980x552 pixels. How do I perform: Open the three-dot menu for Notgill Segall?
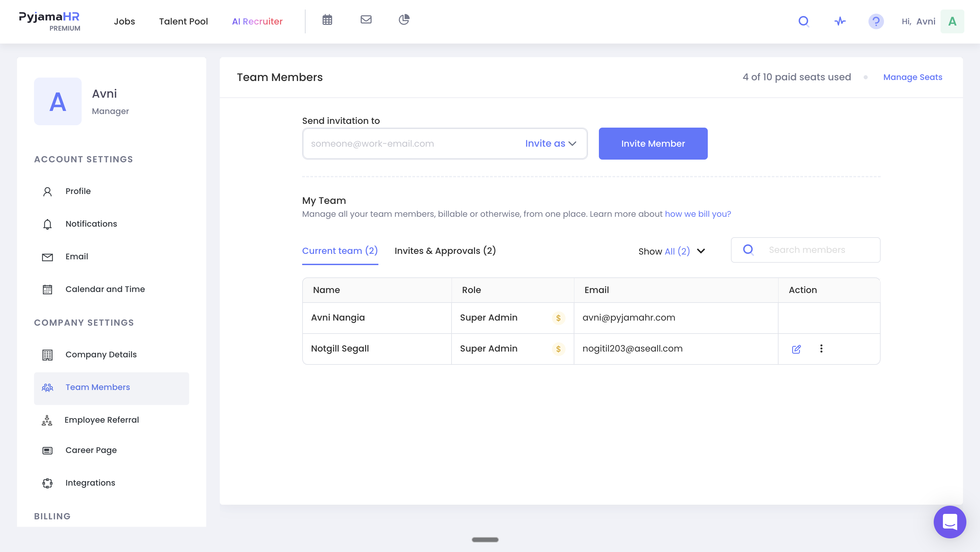pyautogui.click(x=821, y=348)
